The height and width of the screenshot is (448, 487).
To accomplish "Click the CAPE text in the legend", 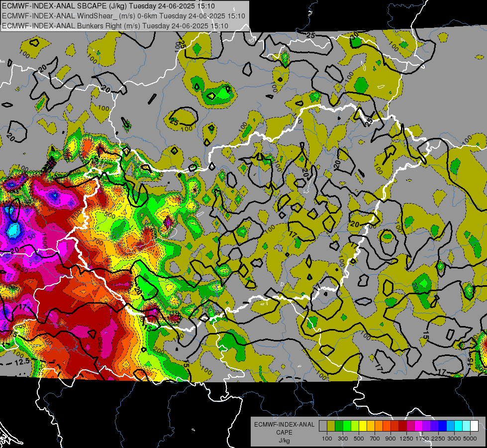I will click(284, 433).
